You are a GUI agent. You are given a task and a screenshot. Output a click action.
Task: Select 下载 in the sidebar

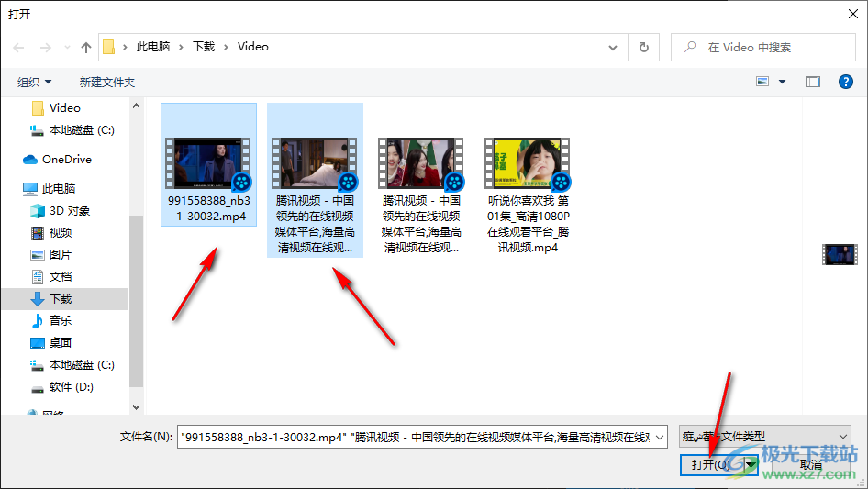(51, 299)
